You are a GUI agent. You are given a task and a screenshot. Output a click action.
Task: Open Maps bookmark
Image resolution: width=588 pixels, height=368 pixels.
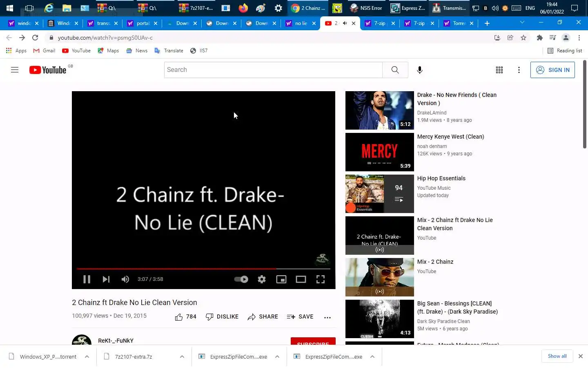[x=108, y=51]
